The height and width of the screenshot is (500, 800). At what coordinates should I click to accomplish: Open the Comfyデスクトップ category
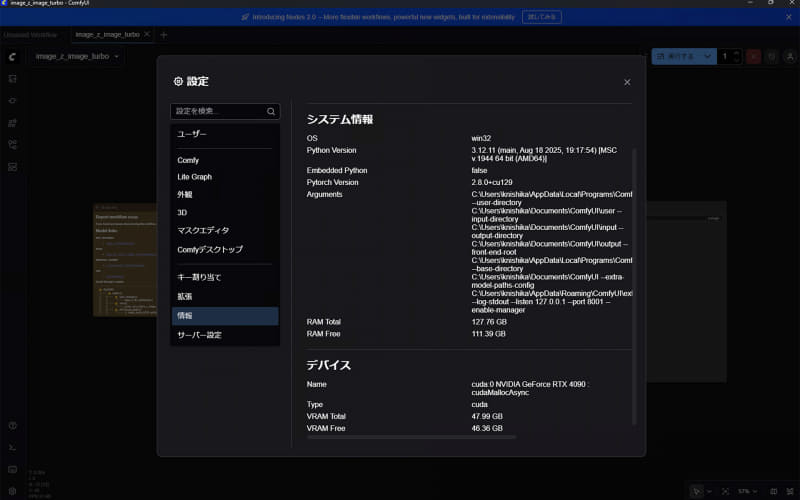(x=225, y=249)
